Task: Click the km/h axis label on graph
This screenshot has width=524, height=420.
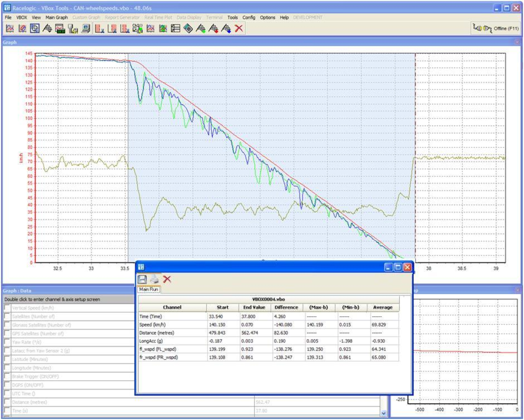Action: (21, 158)
